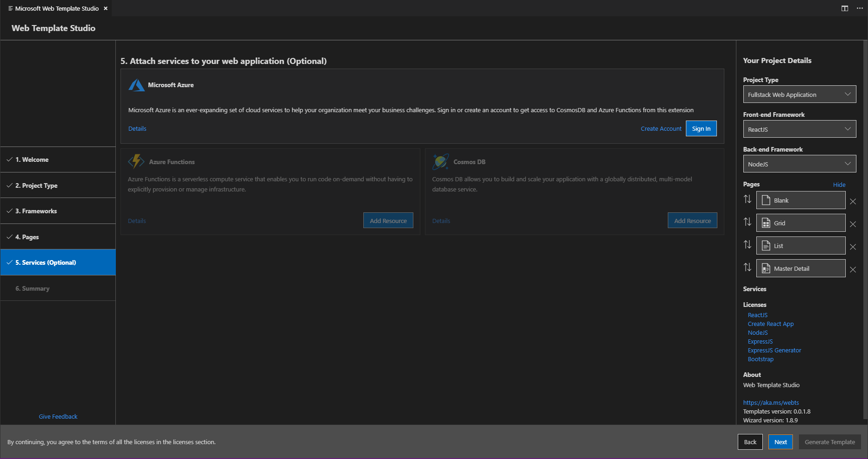Click the split editor layout icon
Viewport: 868px width, 459px height.
[x=845, y=8]
